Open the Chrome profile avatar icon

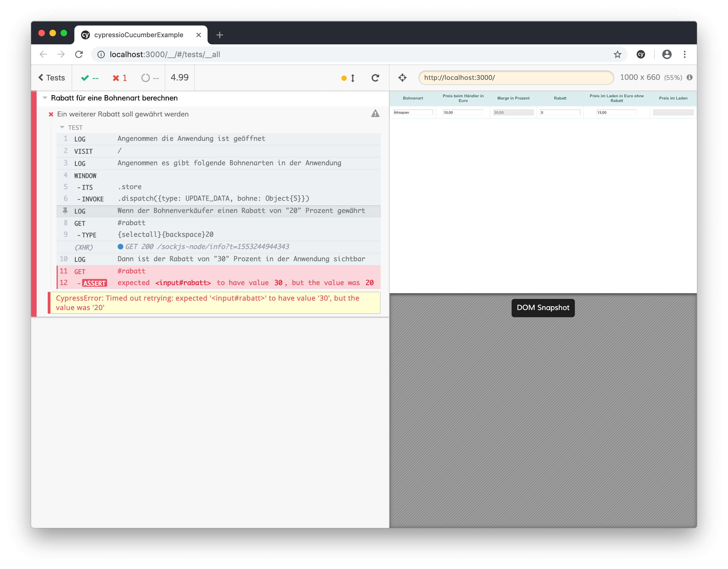667,54
